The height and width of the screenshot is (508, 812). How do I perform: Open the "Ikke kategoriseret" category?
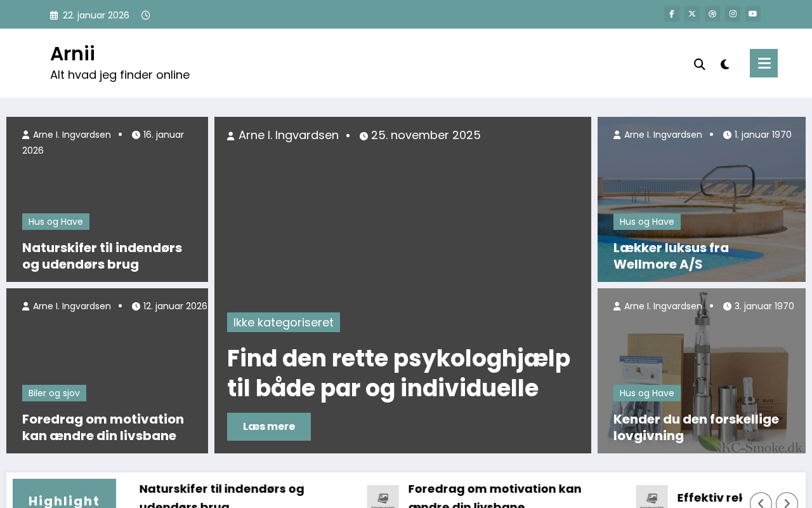(284, 322)
